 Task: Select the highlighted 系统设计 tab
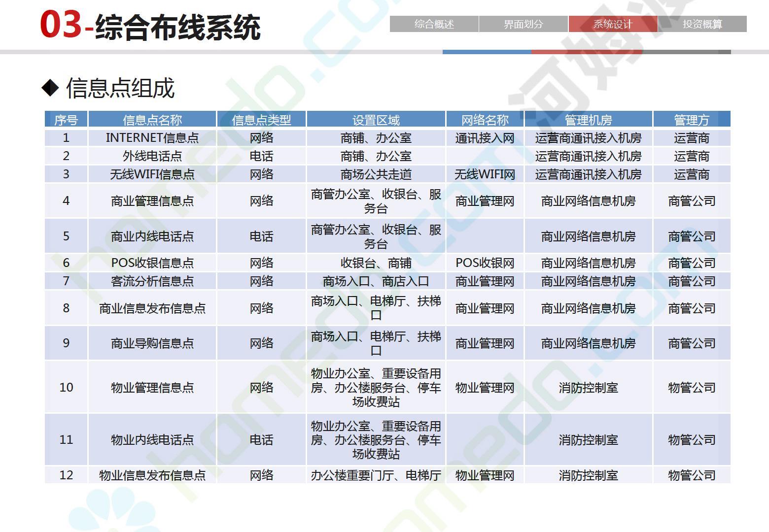[613, 24]
